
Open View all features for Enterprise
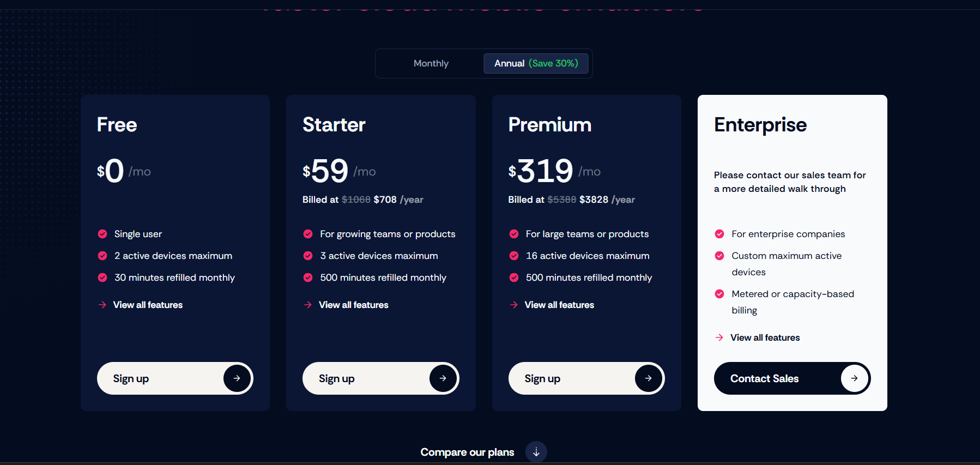coord(765,337)
